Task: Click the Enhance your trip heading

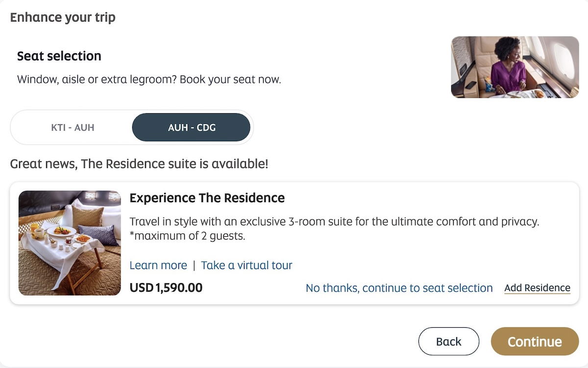Action: pos(63,18)
